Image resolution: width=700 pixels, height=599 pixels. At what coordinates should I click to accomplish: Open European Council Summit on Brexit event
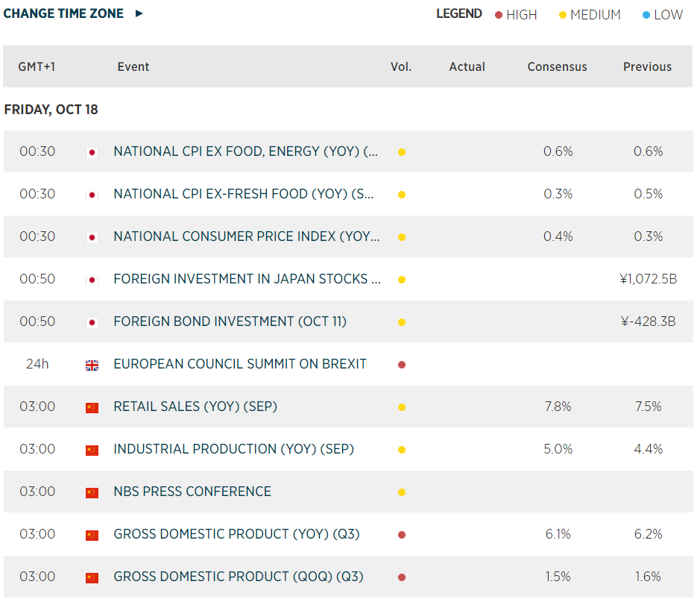click(240, 364)
